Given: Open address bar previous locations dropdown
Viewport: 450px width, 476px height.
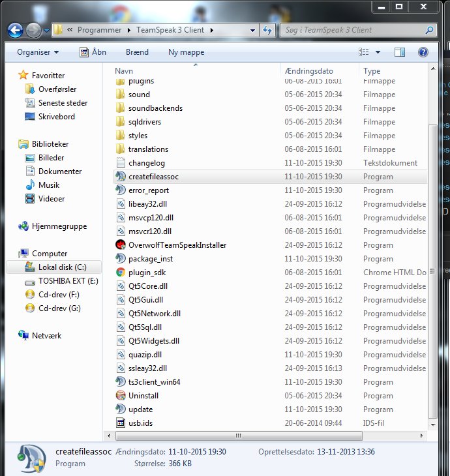Looking at the screenshot, I should 252,31.
